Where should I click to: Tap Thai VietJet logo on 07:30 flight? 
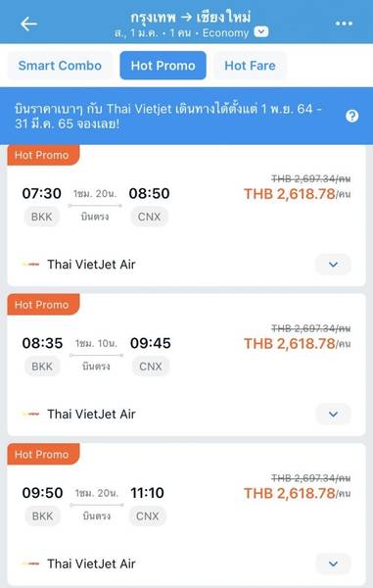pyautogui.click(x=30, y=265)
